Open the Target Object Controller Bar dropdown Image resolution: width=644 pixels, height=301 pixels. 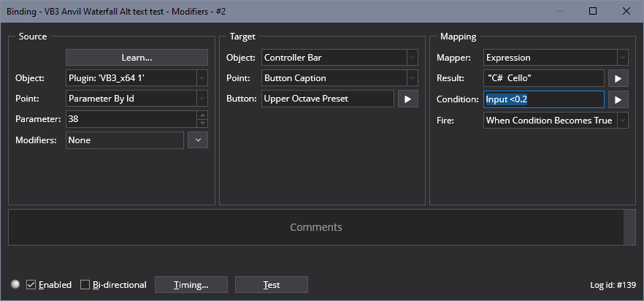[x=413, y=58]
